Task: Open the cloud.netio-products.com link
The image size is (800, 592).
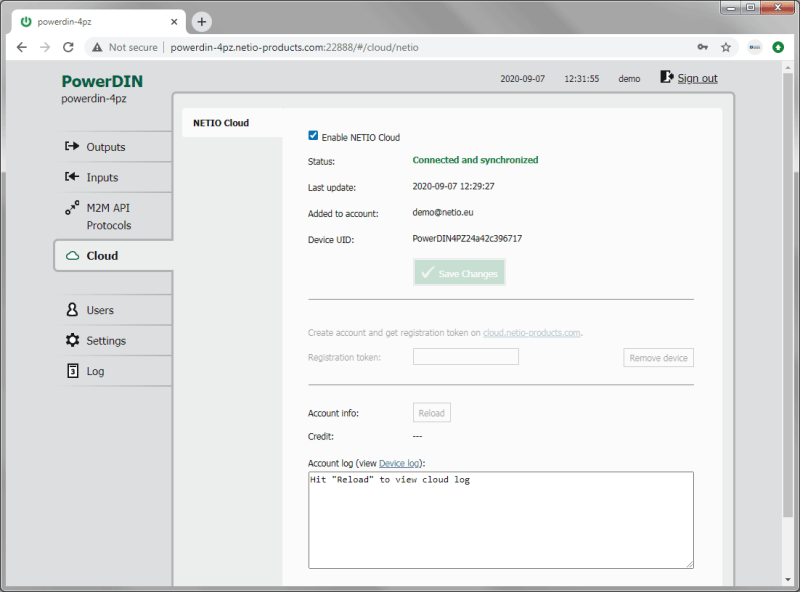Action: coord(531,332)
